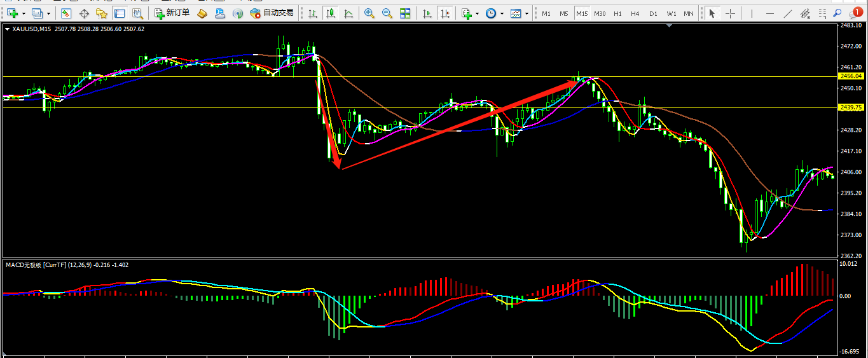
Task: Open the Data Window crosshair icon
Action: click(x=84, y=13)
